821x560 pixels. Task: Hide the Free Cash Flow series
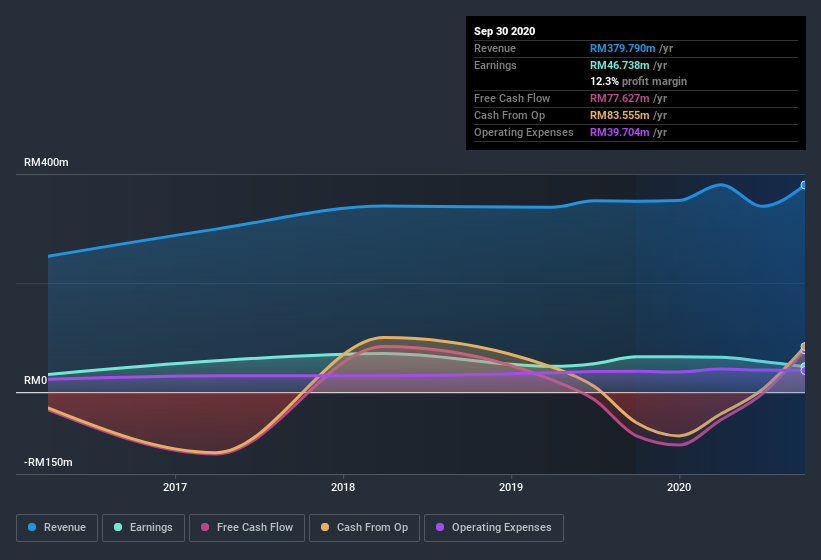(248, 527)
